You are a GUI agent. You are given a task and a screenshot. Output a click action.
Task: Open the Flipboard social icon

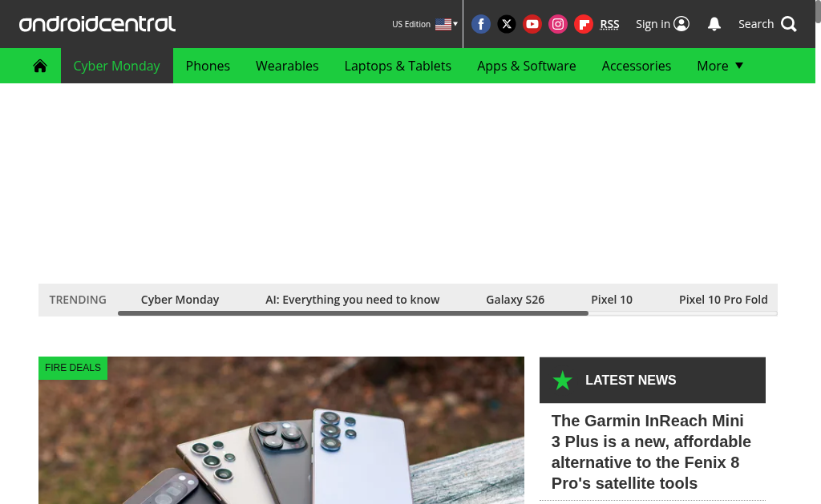584,24
